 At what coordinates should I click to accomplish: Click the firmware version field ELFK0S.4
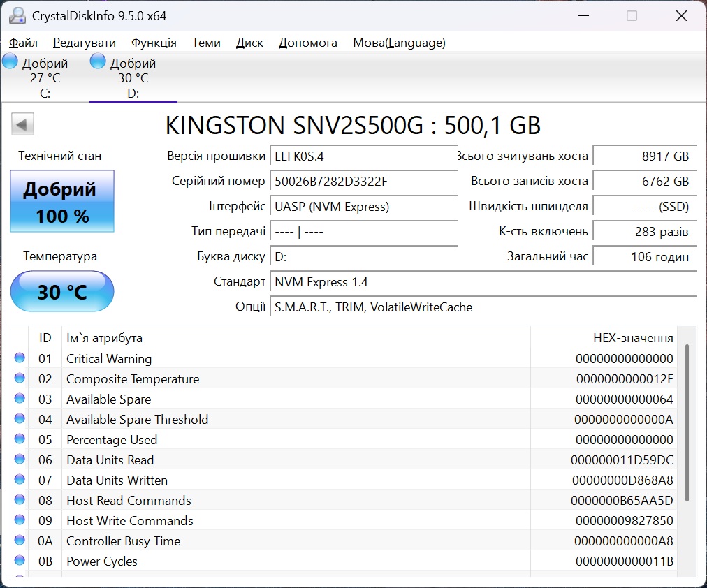pyautogui.click(x=363, y=156)
